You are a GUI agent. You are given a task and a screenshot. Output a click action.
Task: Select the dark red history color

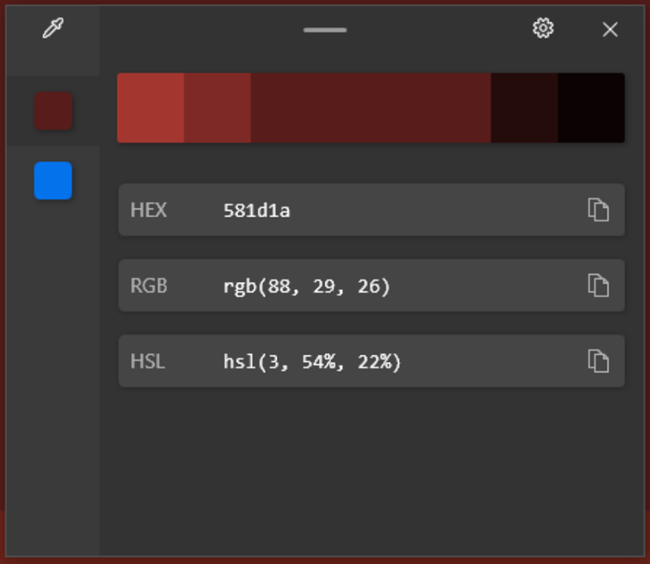[53, 111]
